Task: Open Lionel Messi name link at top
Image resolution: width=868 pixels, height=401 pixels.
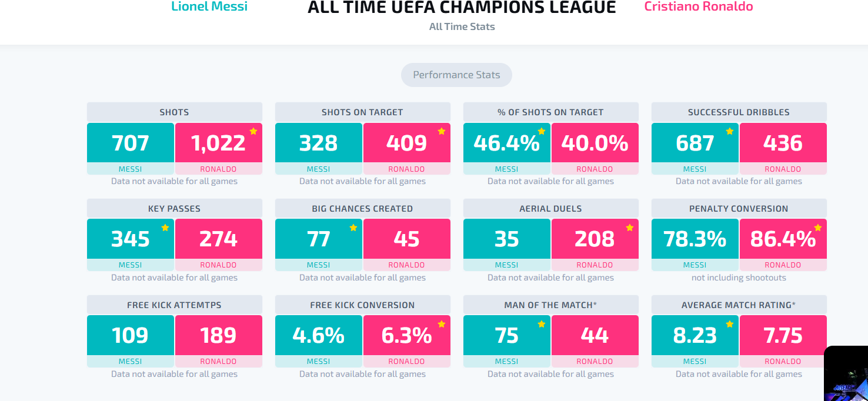Action: coord(209,6)
